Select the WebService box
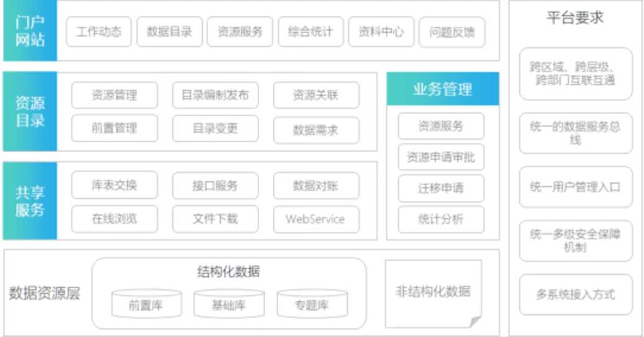Image resolution: width=644 pixels, height=337 pixels. click(316, 220)
